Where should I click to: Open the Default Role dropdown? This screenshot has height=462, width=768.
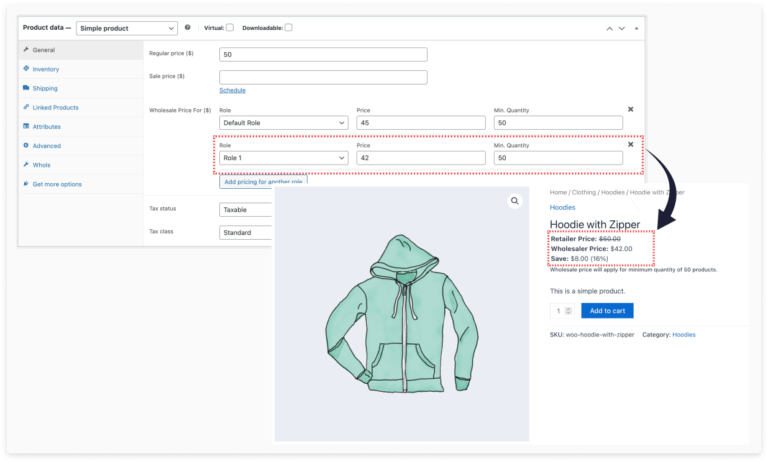tap(284, 122)
